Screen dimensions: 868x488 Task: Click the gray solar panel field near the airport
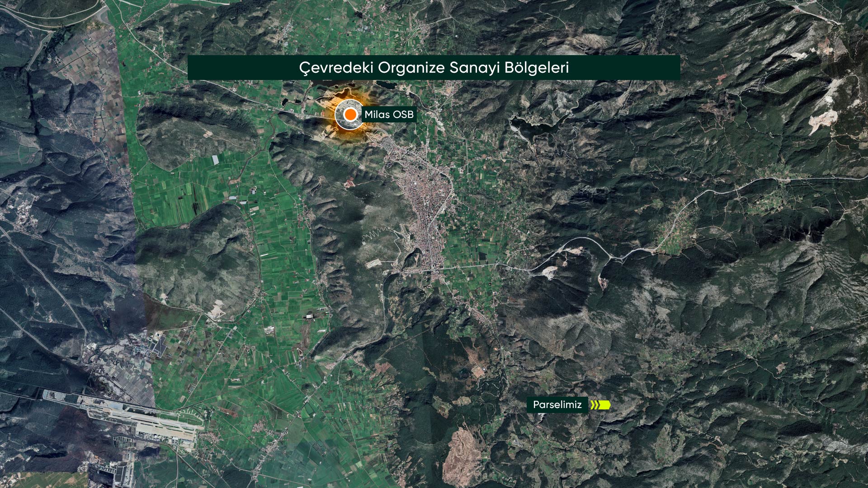pyautogui.click(x=160, y=346)
